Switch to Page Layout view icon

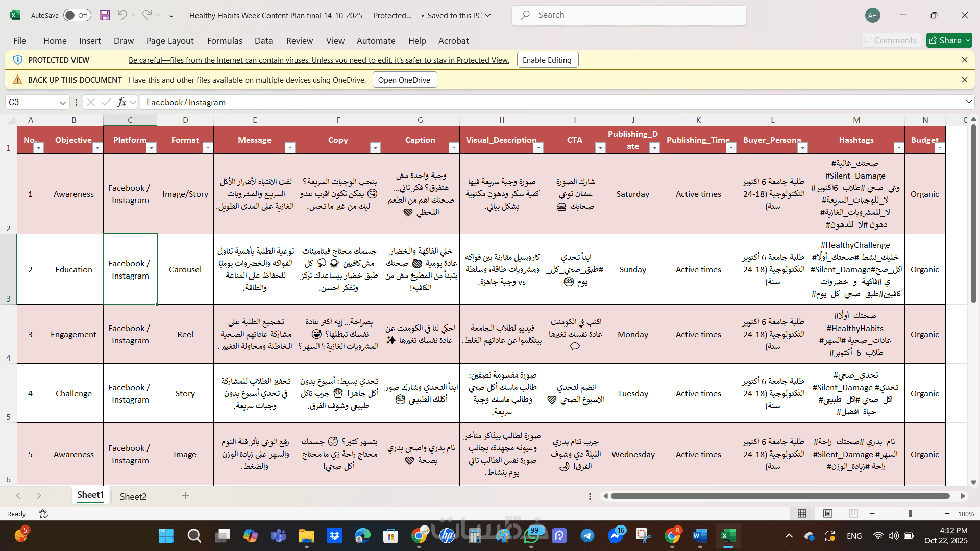coord(828,514)
